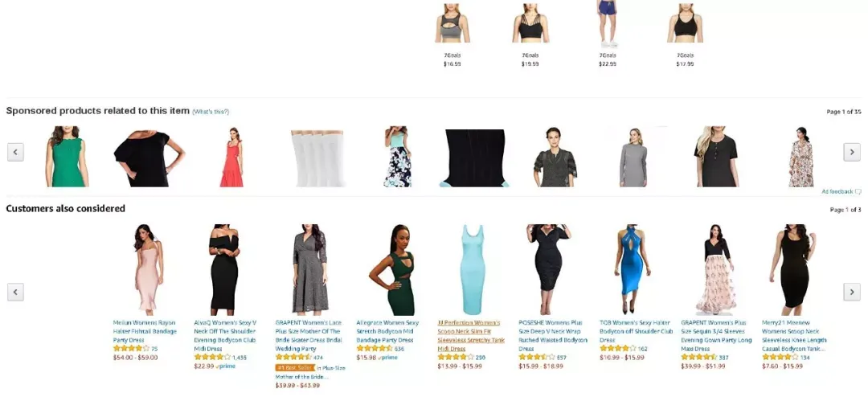This screenshot has width=868, height=397.
Task: Open the red maxi dress sponsored thumbnail
Action: (232, 157)
